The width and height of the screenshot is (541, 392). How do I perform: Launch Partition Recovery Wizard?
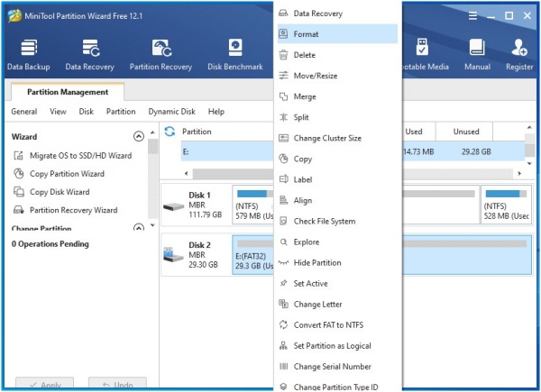66,210
